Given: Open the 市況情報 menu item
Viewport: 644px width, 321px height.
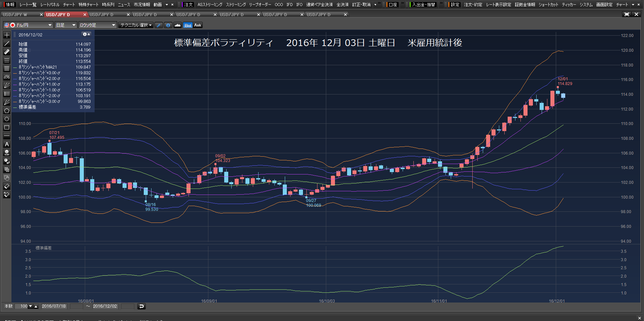Looking at the screenshot, I should click(x=142, y=5).
